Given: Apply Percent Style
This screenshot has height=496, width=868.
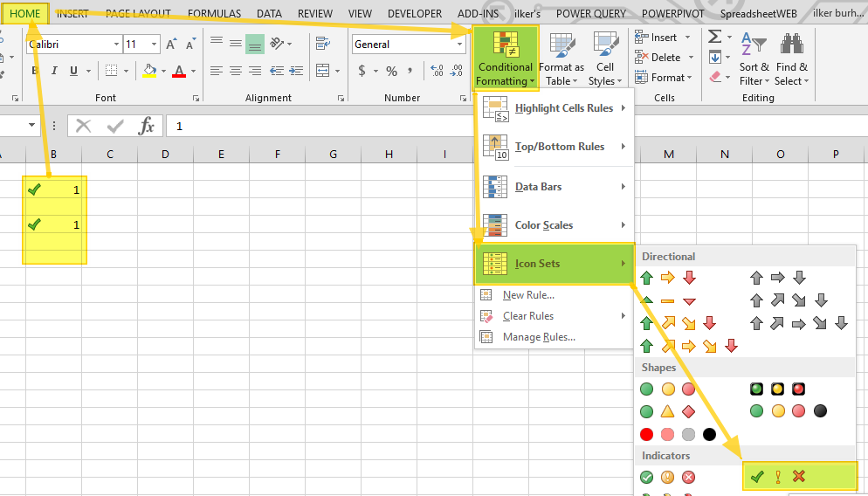Looking at the screenshot, I should click(x=391, y=71).
